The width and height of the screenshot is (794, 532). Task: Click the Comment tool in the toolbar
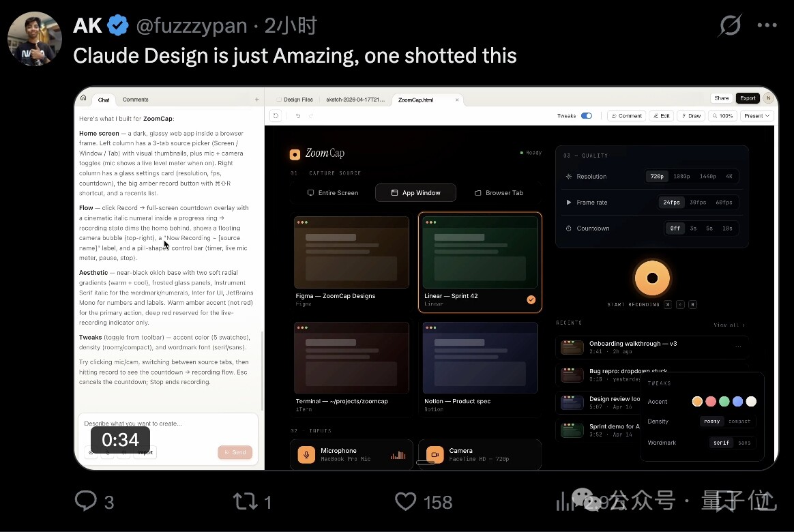626,115
